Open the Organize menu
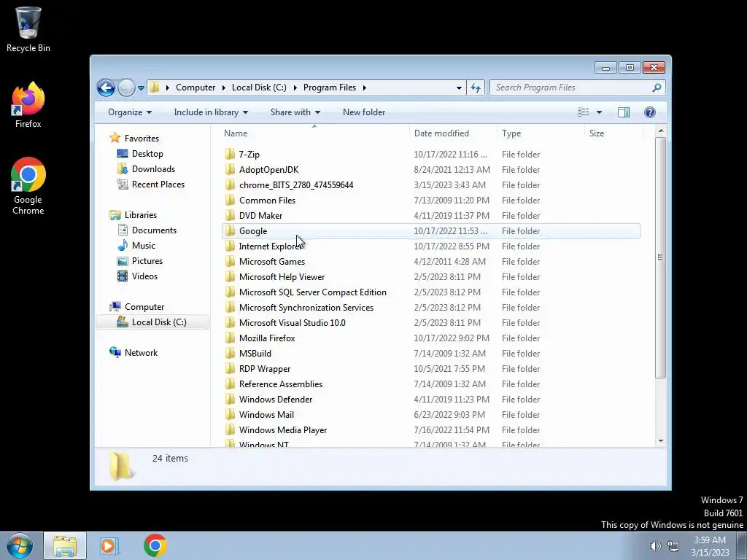Viewport: 747px width, 560px height. point(130,112)
